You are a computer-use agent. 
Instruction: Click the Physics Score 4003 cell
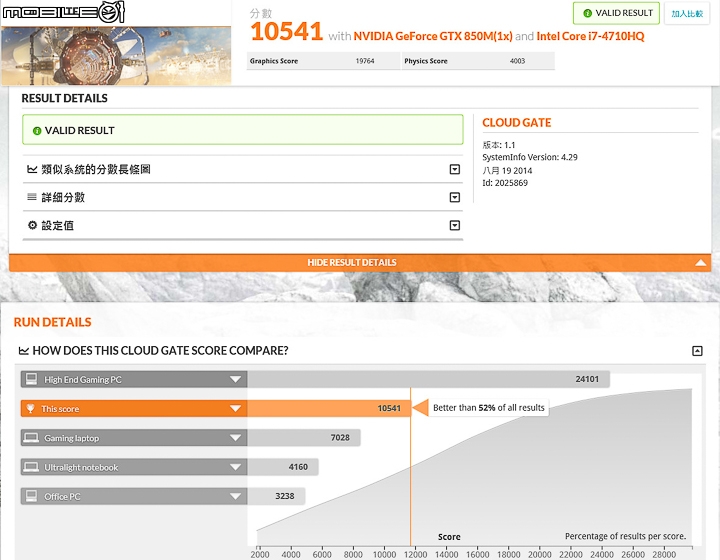point(478,61)
